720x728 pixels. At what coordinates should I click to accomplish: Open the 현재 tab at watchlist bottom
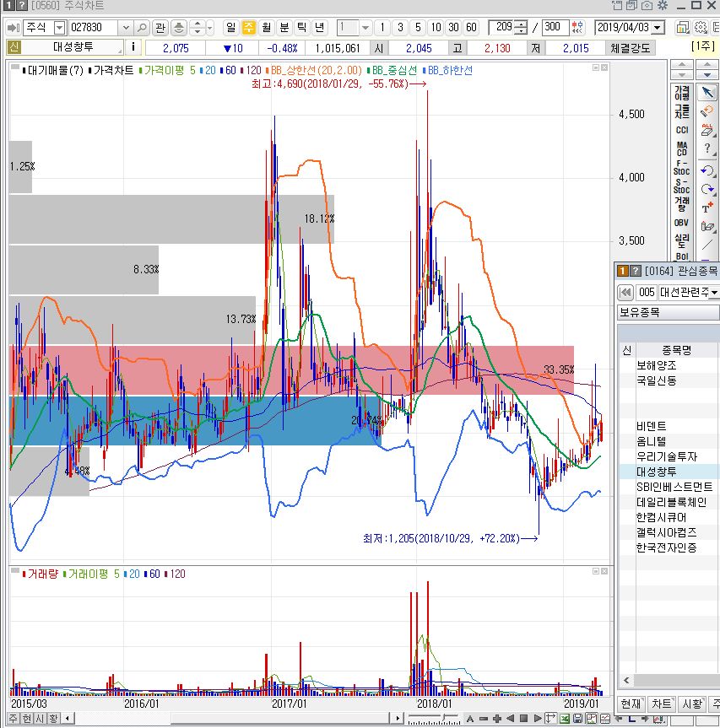631,704
